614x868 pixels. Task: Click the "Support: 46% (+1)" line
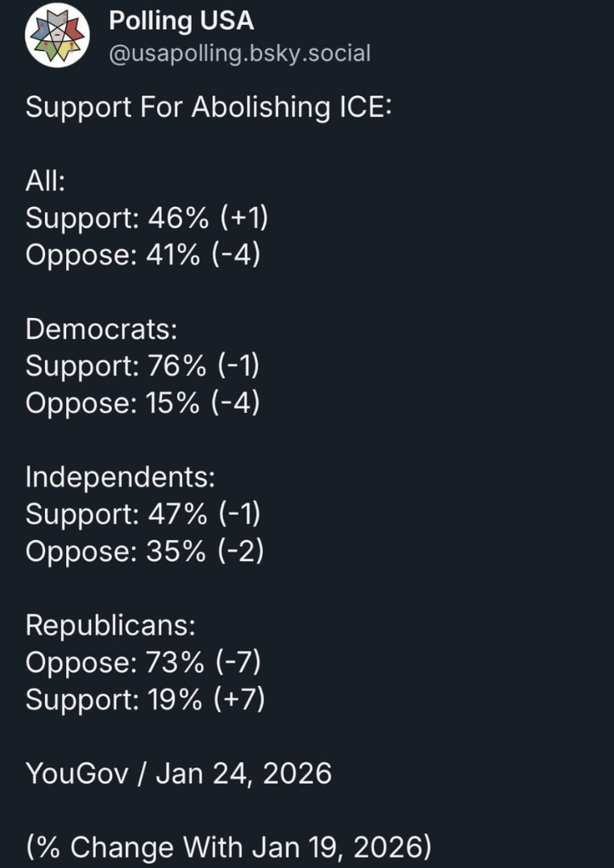coord(146,217)
